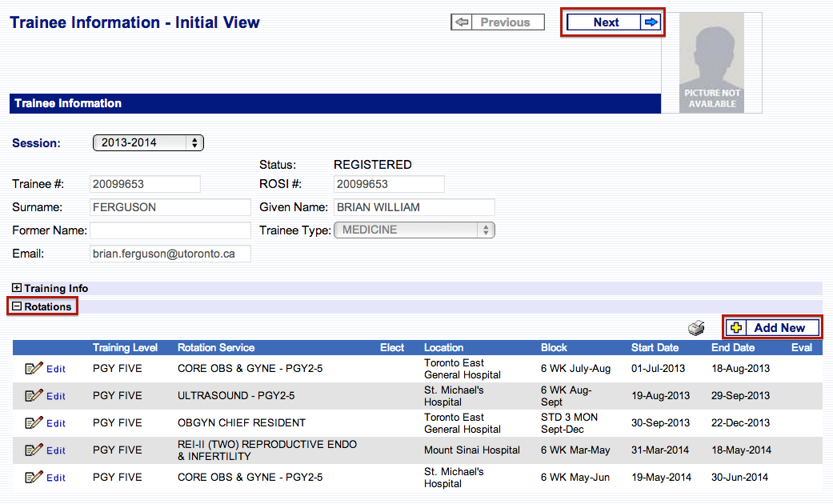Image resolution: width=833 pixels, height=504 pixels.
Task: Click edit pencil icon for REI-II rotation row
Action: [34, 450]
